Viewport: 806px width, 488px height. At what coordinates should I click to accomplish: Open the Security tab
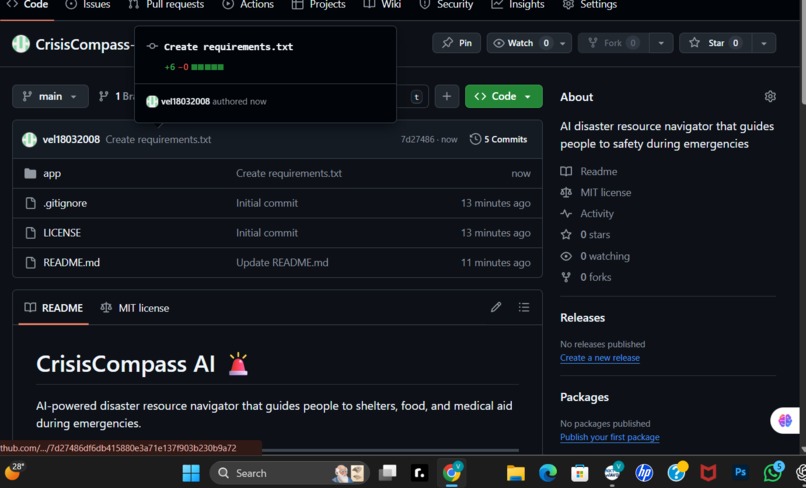tap(446, 5)
